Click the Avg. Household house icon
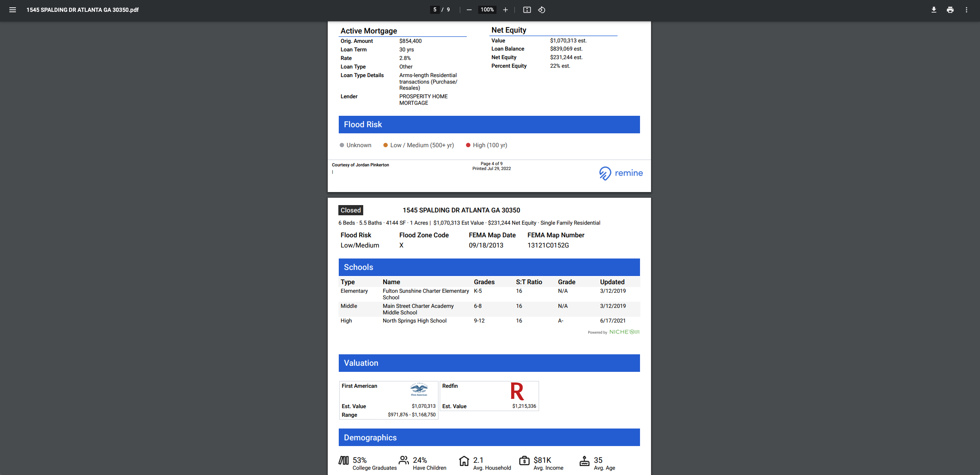This screenshot has width=980, height=475. tap(464, 461)
